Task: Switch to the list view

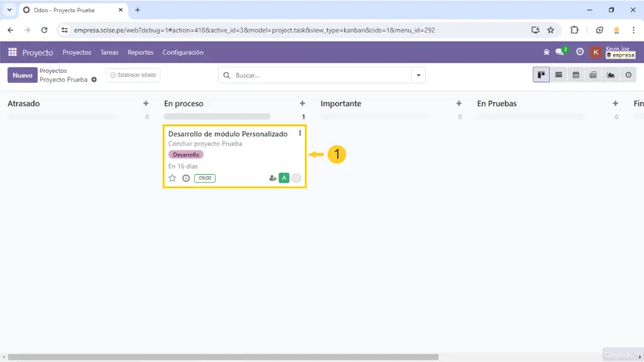Action: 558,75
